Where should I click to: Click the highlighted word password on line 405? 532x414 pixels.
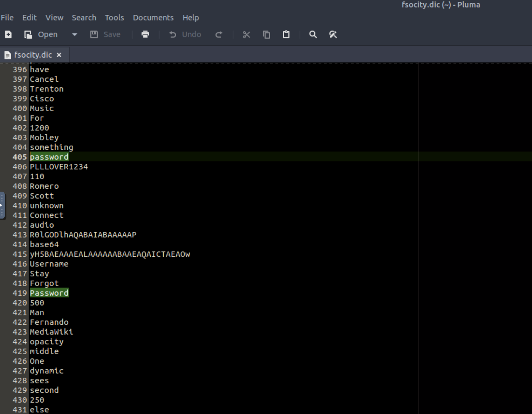[49, 157]
